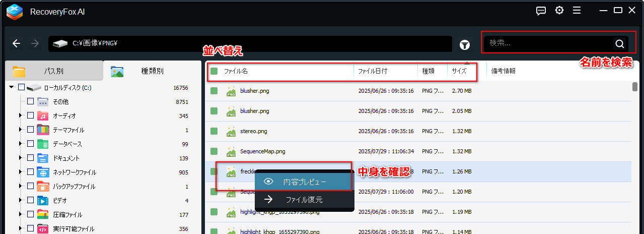Click the オーディオ music folder icon
Image resolution: width=644 pixels, height=234 pixels.
[43, 115]
